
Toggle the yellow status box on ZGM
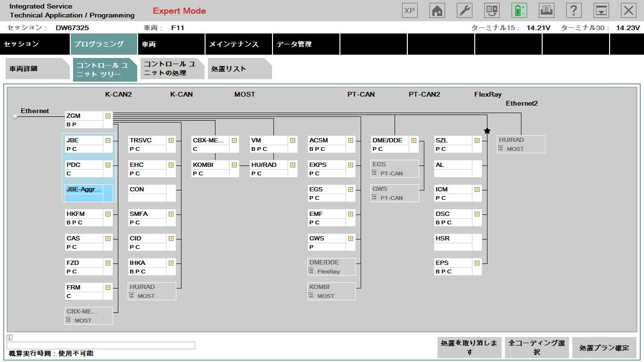(x=108, y=116)
